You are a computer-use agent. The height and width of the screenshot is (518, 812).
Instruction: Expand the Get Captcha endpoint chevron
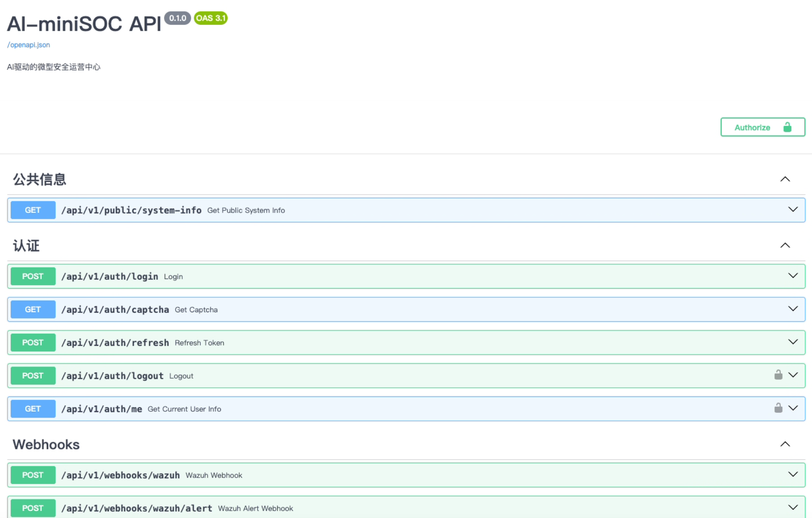[793, 309]
